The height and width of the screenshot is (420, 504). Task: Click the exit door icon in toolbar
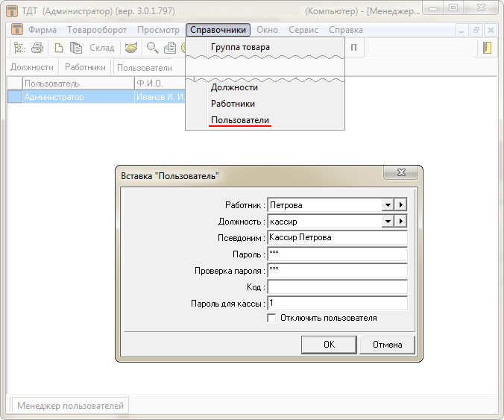point(487,48)
